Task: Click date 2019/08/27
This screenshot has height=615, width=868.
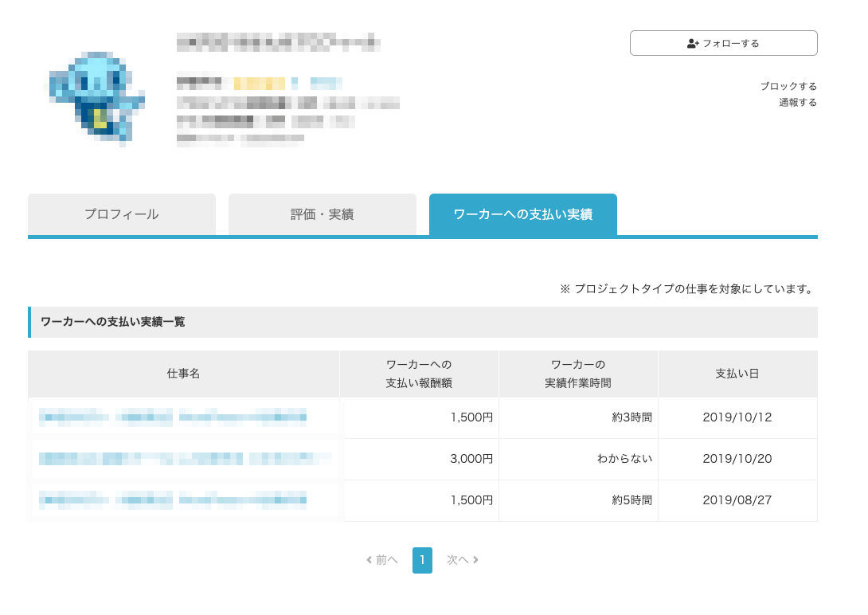Action: [737, 500]
